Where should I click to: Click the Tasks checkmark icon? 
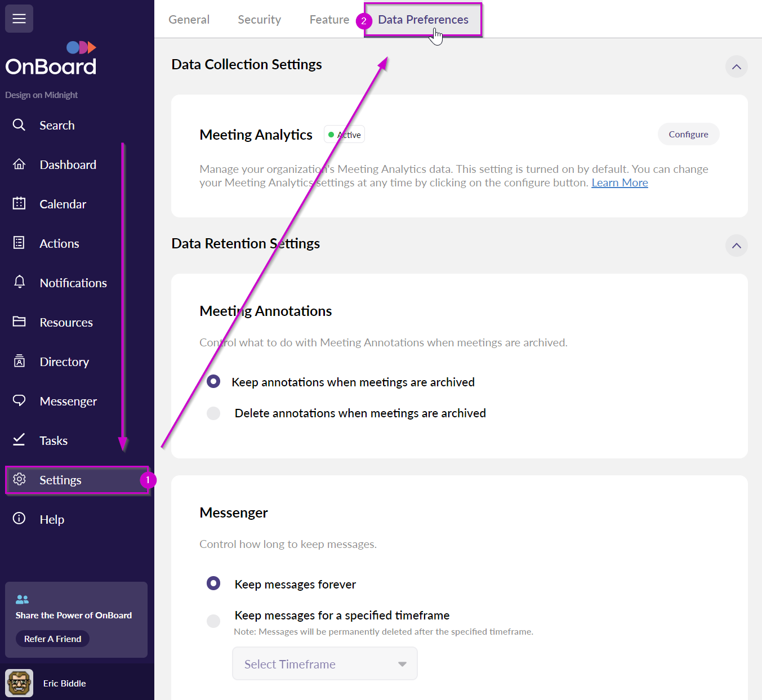19,440
